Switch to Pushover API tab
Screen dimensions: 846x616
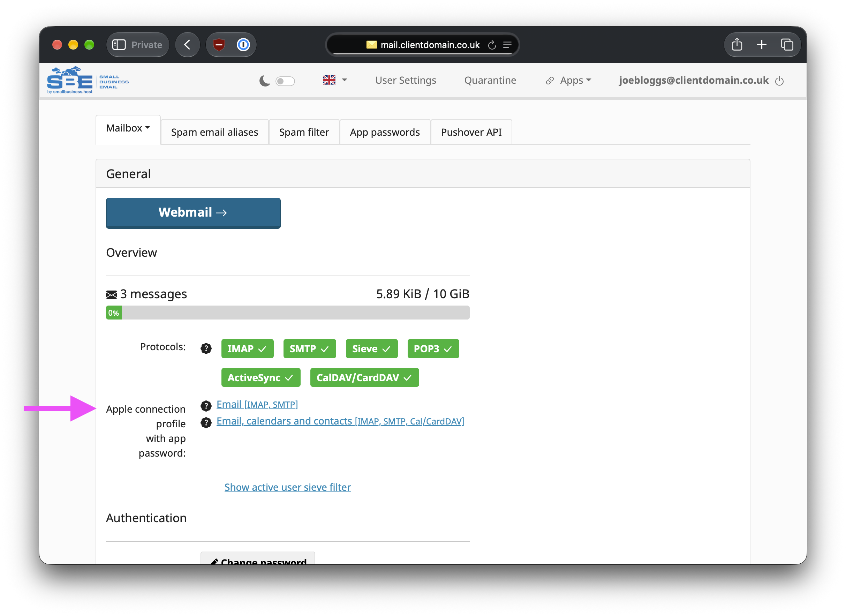471,132
